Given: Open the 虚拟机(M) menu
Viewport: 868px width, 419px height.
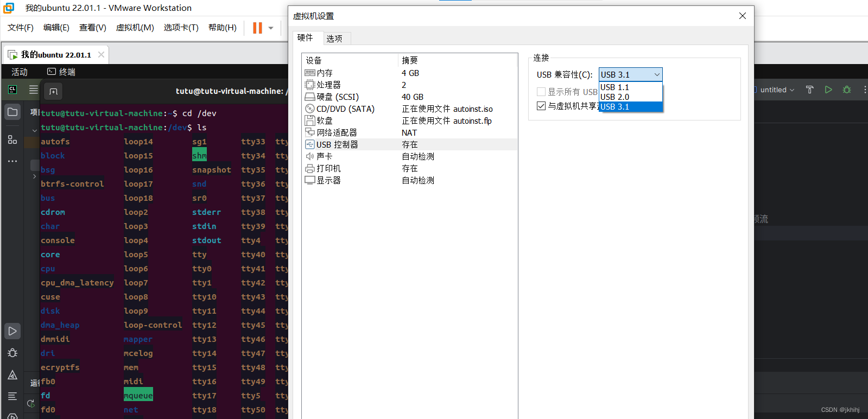Looking at the screenshot, I should [x=135, y=28].
